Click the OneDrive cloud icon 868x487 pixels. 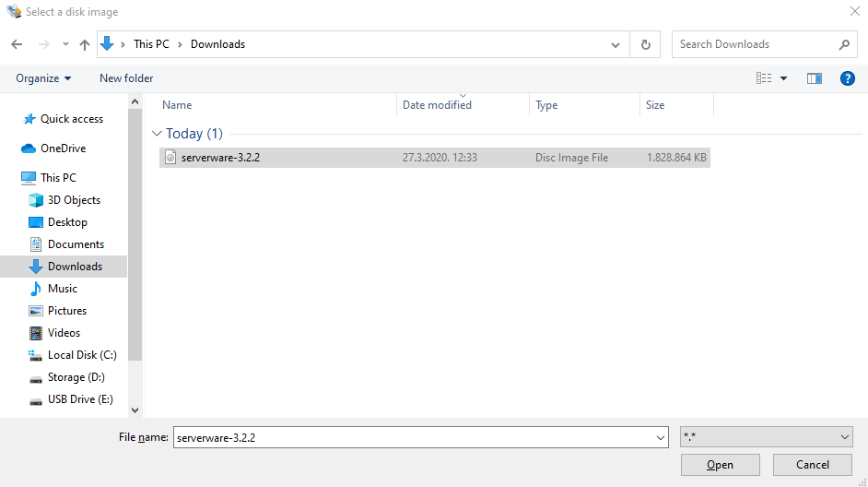29,148
